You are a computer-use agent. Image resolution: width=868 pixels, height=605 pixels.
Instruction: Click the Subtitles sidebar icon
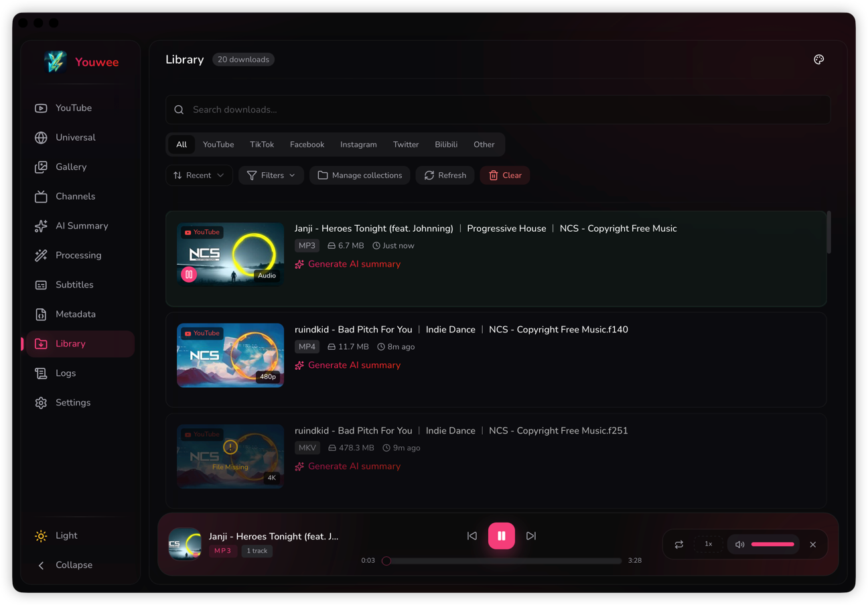[41, 285]
